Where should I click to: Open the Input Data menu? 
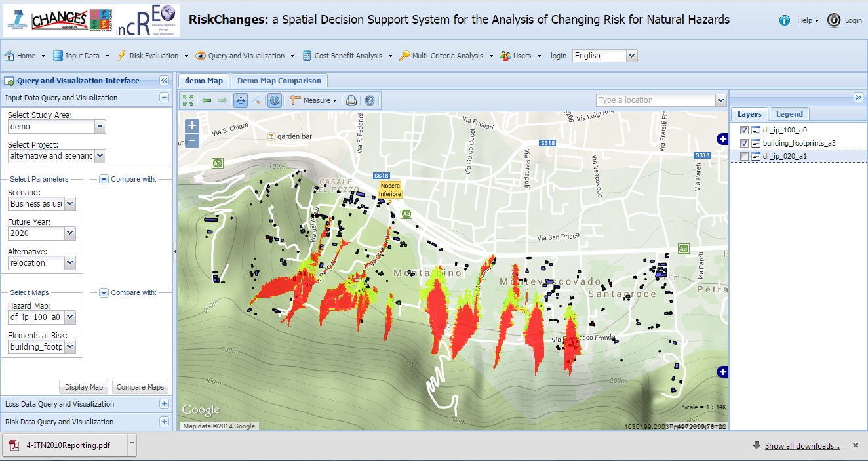(x=82, y=56)
